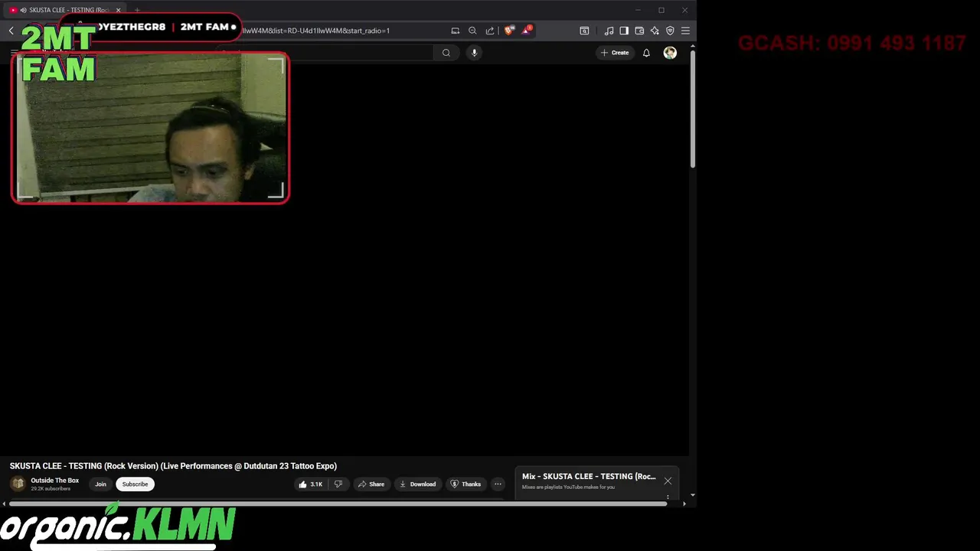Image resolution: width=980 pixels, height=551 pixels.
Task: Open the media playlist music-note icon
Action: coord(609,31)
